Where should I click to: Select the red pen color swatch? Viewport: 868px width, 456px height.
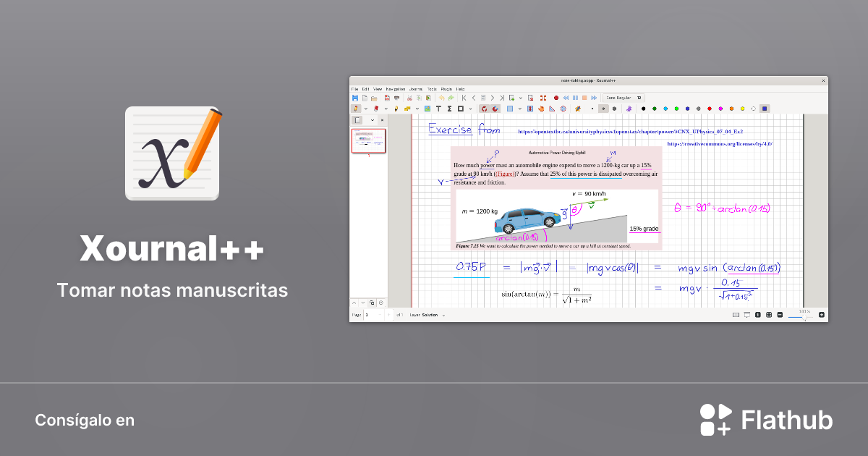pyautogui.click(x=709, y=108)
